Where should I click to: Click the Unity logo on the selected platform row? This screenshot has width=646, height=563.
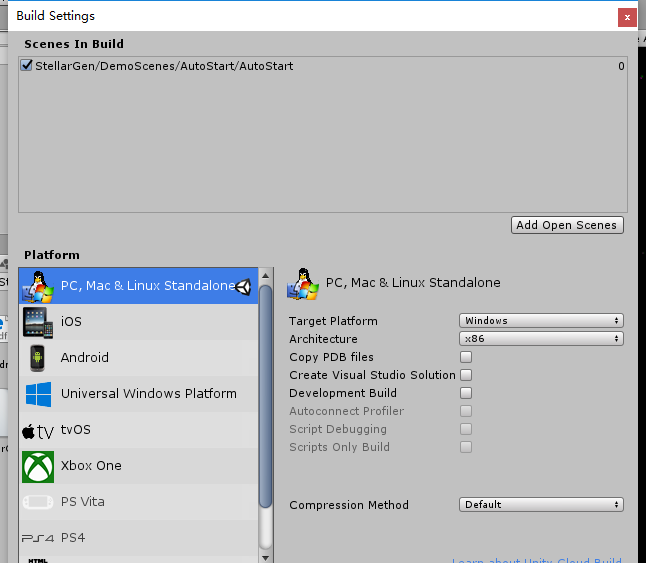coord(243,287)
